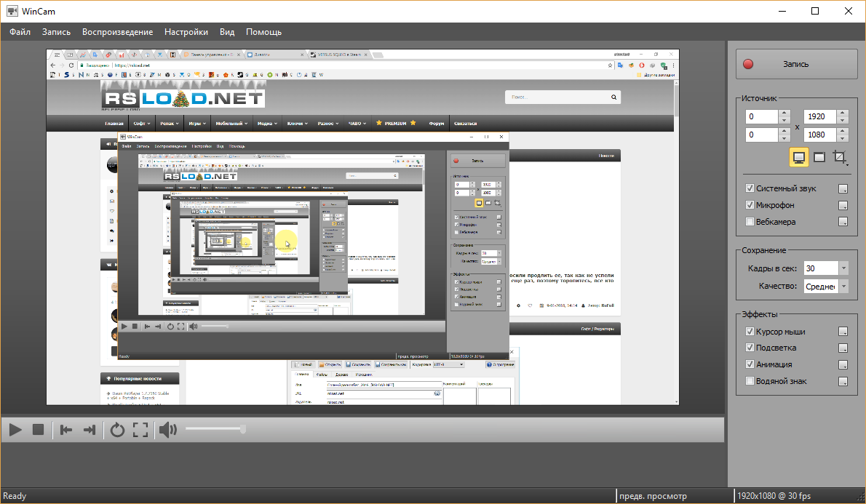Open settings button beside Вебкамера
The image size is (866, 504).
tap(843, 222)
